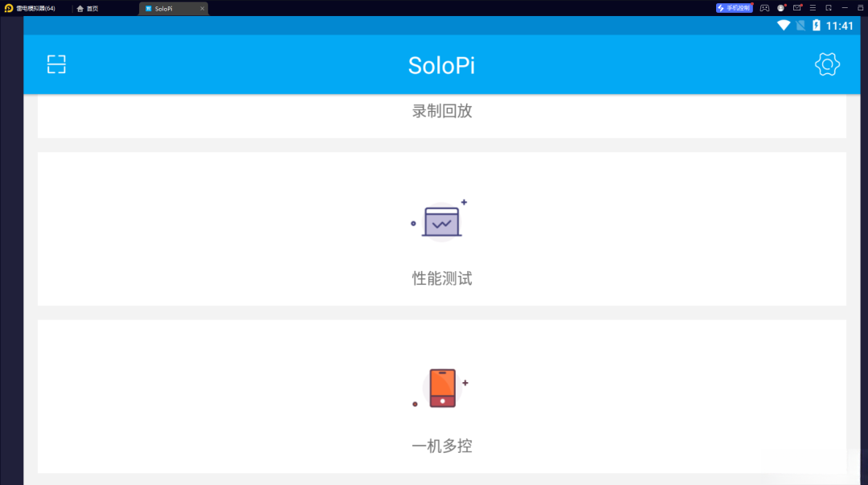Open 一机多控 via its text label
This screenshot has height=485, width=868.
coord(441,446)
